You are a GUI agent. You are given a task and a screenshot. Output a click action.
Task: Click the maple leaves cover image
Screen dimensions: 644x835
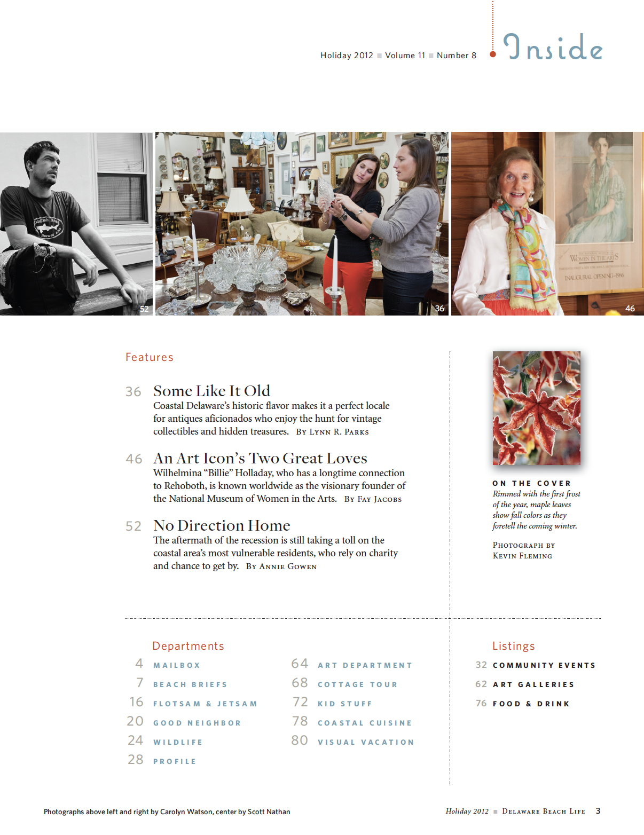(536, 408)
